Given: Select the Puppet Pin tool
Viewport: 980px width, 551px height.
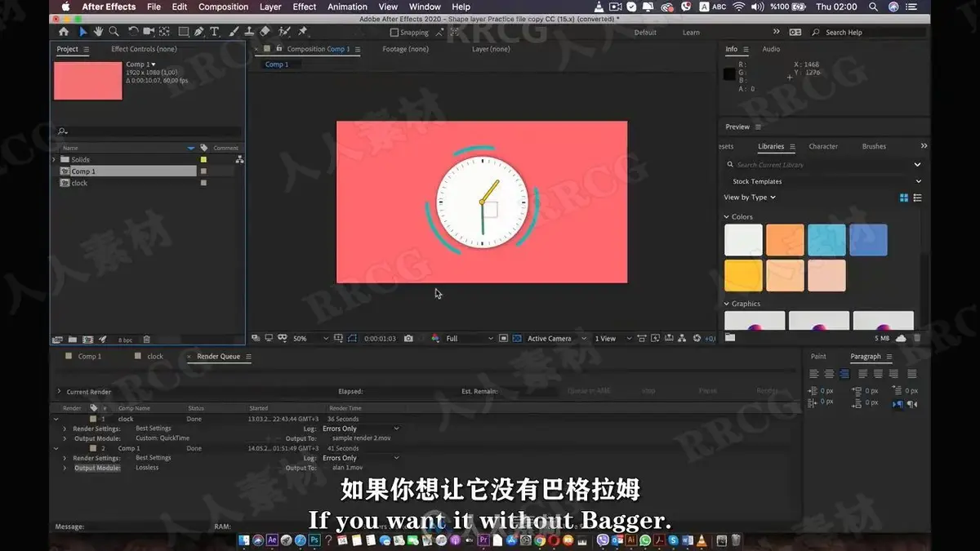Looking at the screenshot, I should pyautogui.click(x=303, y=32).
